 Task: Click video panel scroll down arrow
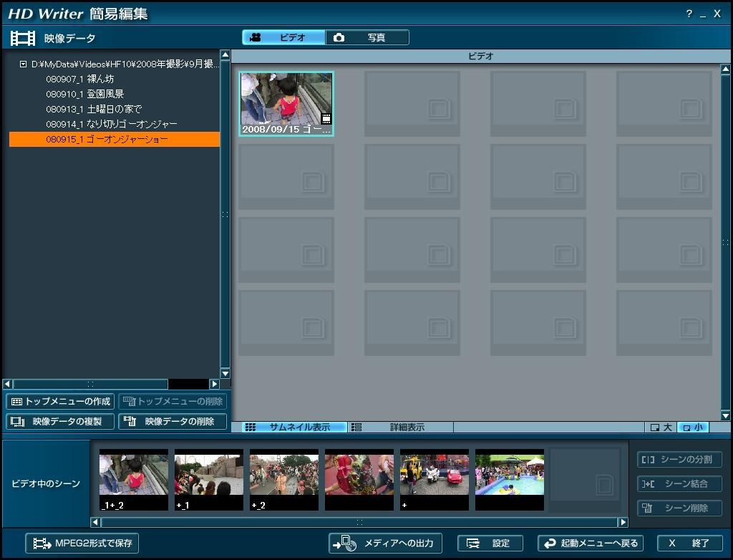pos(726,415)
